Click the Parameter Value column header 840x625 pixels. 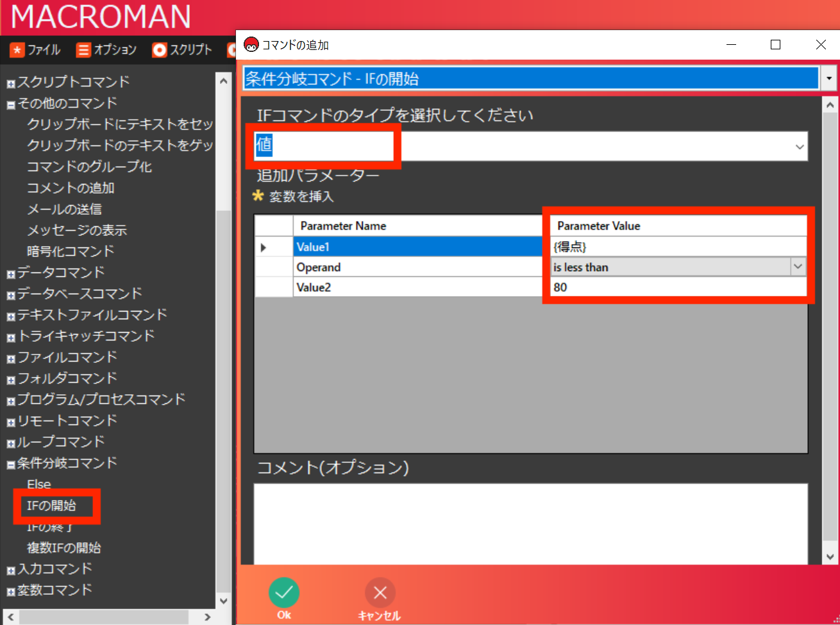point(678,226)
